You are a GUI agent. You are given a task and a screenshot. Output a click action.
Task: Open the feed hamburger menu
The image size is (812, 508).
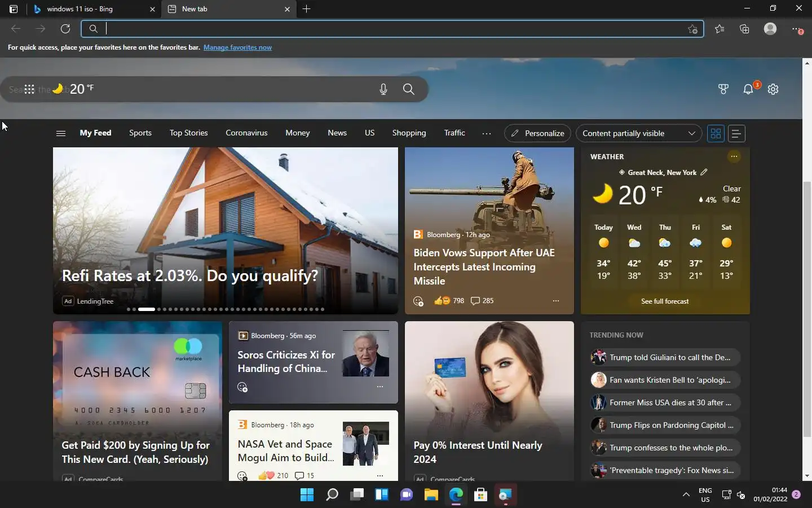[61, 133]
